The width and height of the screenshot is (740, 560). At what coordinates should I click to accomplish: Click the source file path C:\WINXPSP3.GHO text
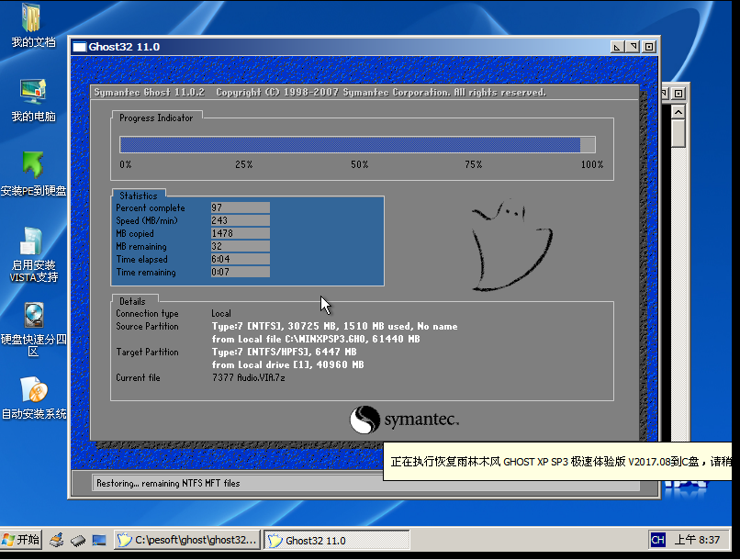click(x=326, y=339)
